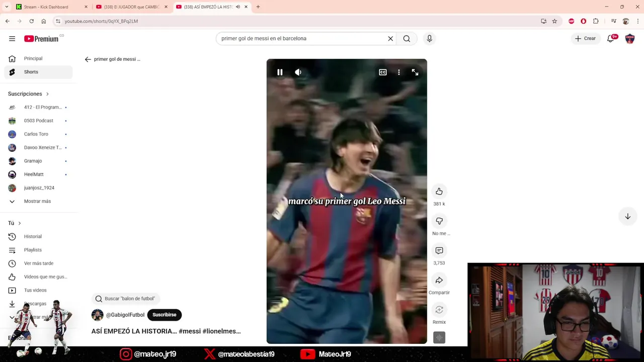Viewport: 644px width, 362px height.
Task: Open the Short's sound page thumbnail
Action: (x=439, y=338)
